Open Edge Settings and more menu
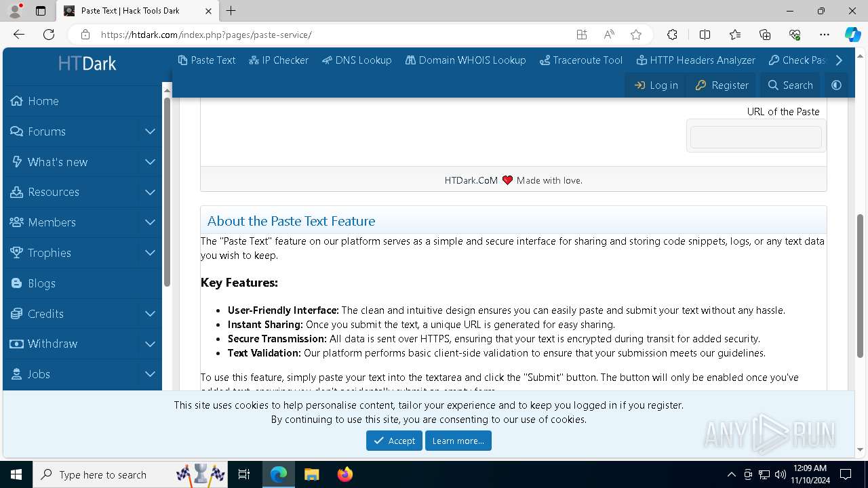 [825, 35]
